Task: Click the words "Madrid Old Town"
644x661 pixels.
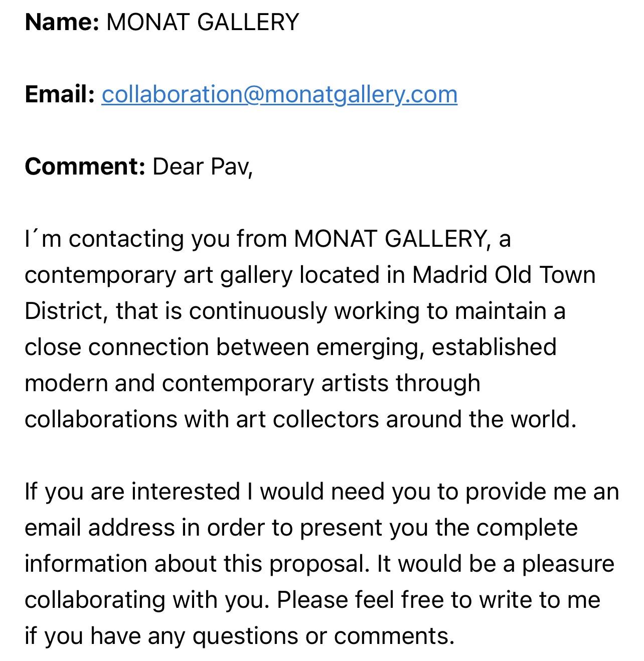Action: click(x=504, y=275)
